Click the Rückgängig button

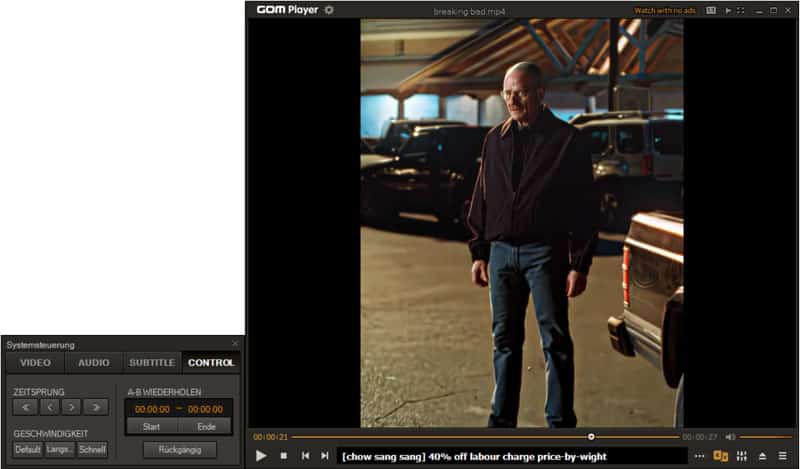click(x=180, y=450)
